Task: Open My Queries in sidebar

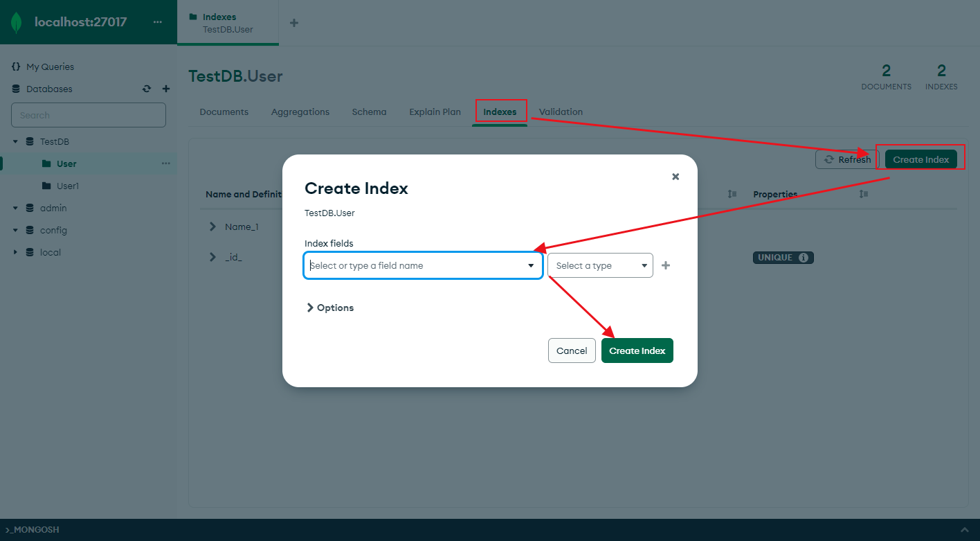Action: [x=50, y=66]
